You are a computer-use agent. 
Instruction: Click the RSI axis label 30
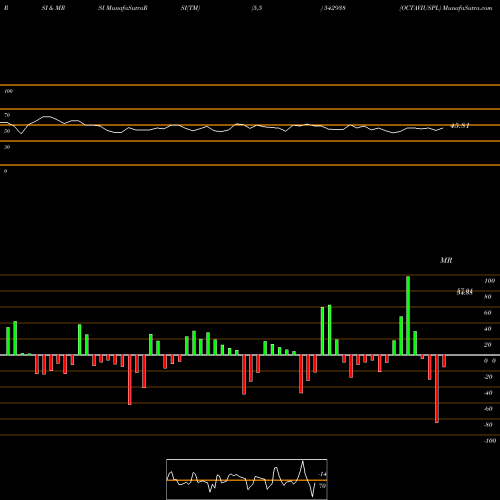(x=7, y=147)
